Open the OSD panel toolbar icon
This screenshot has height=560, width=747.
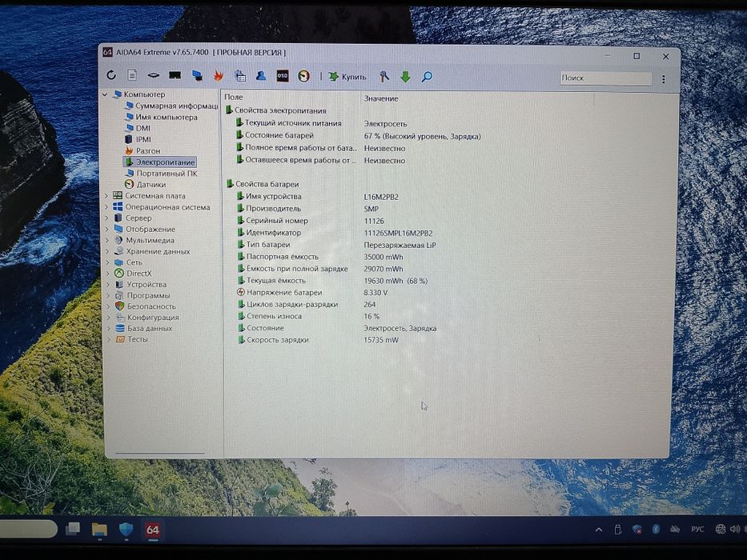[x=283, y=76]
